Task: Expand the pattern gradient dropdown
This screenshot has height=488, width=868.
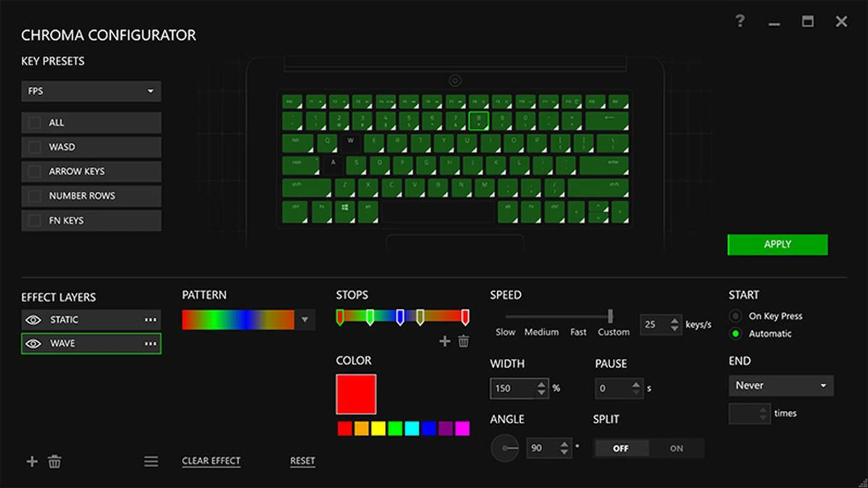Action: pos(305,319)
